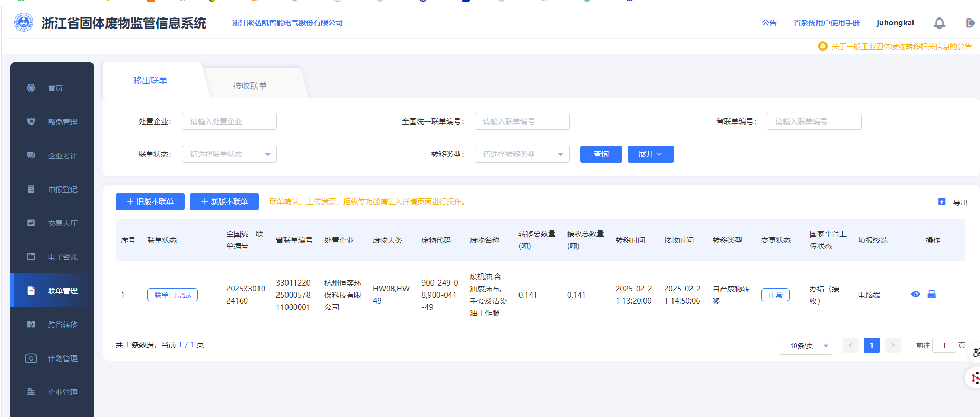The height and width of the screenshot is (417, 980).
Task: Focus the 处置企业 input field
Action: point(229,121)
